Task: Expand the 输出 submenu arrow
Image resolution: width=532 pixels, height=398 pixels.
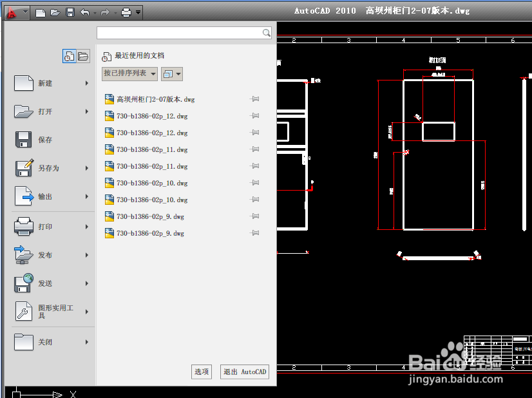Action: click(87, 196)
